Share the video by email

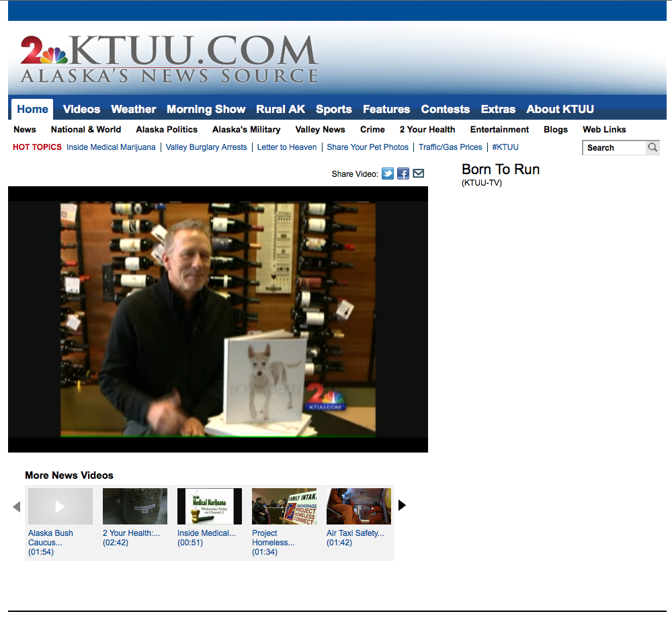click(x=418, y=173)
